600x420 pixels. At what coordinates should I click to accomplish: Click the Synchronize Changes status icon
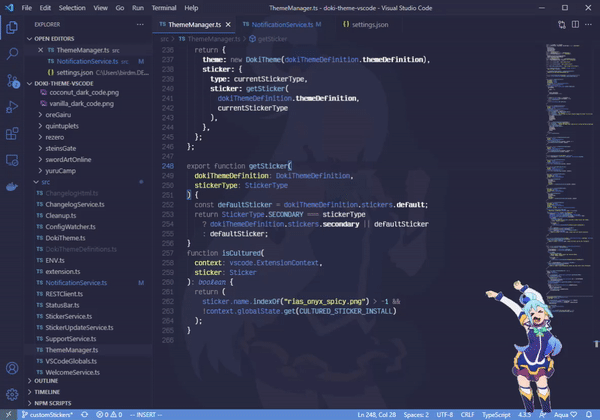pos(85,415)
